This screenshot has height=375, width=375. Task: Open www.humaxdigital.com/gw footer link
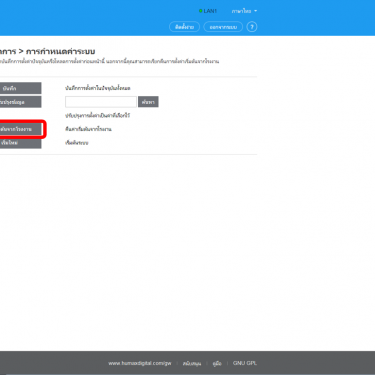point(140,363)
